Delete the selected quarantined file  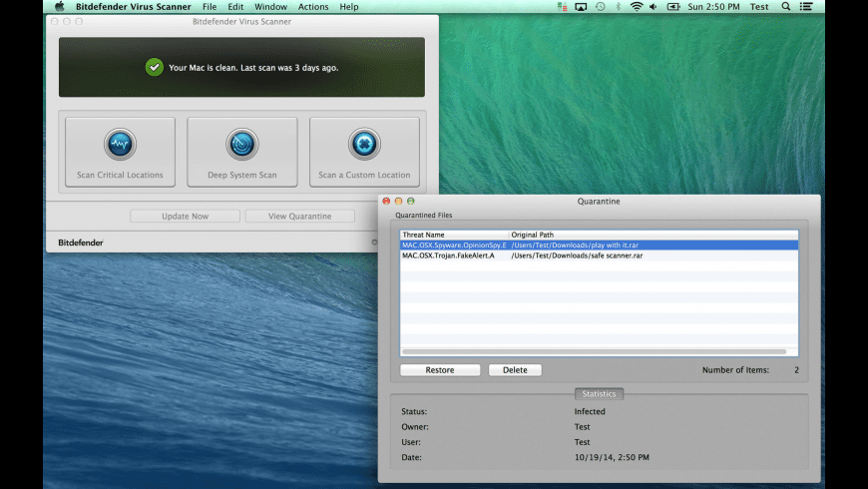[x=515, y=370]
